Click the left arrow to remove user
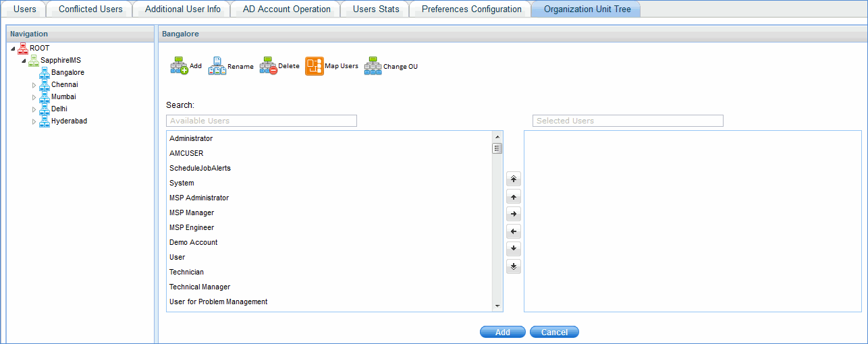868x344 pixels. click(514, 231)
